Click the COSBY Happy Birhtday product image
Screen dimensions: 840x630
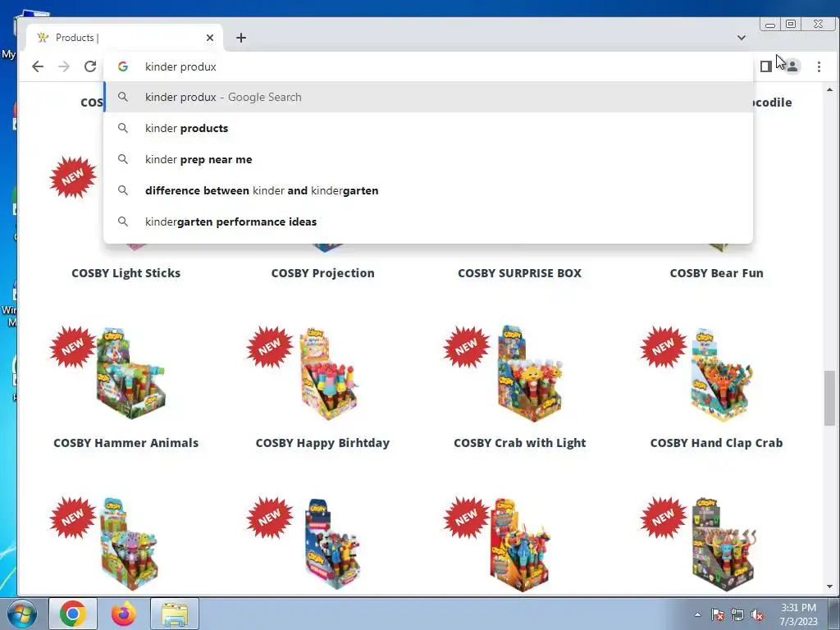point(328,373)
